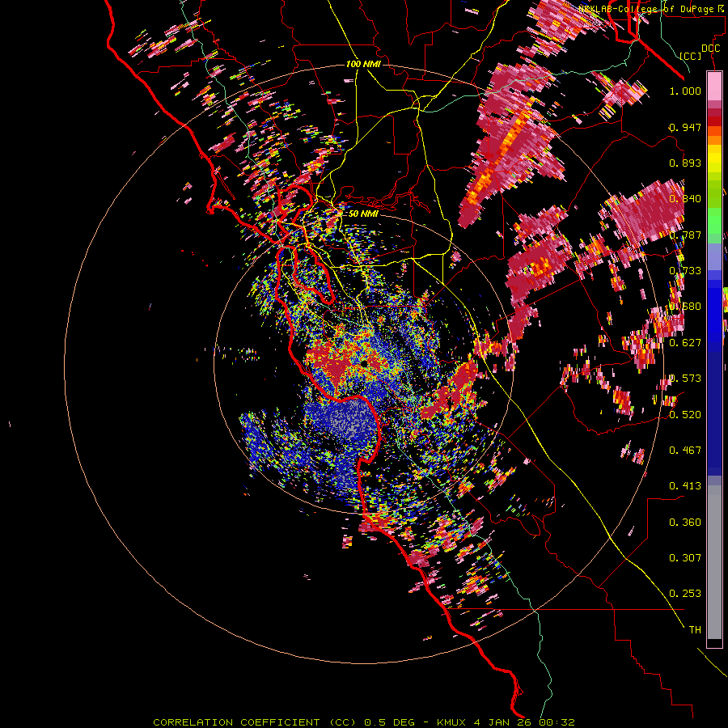Click the 0.787 scale value
728x728 pixels.
[685, 235]
